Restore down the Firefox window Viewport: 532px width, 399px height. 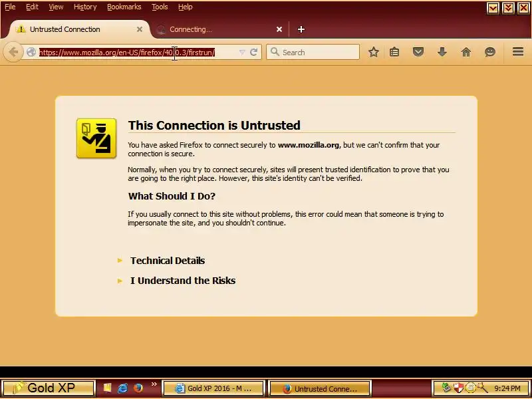coord(508,8)
